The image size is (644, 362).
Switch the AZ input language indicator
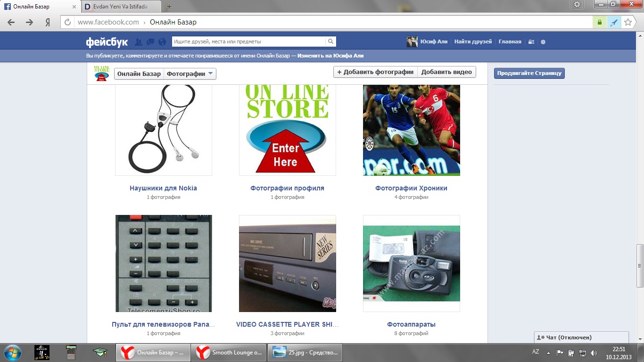(536, 352)
